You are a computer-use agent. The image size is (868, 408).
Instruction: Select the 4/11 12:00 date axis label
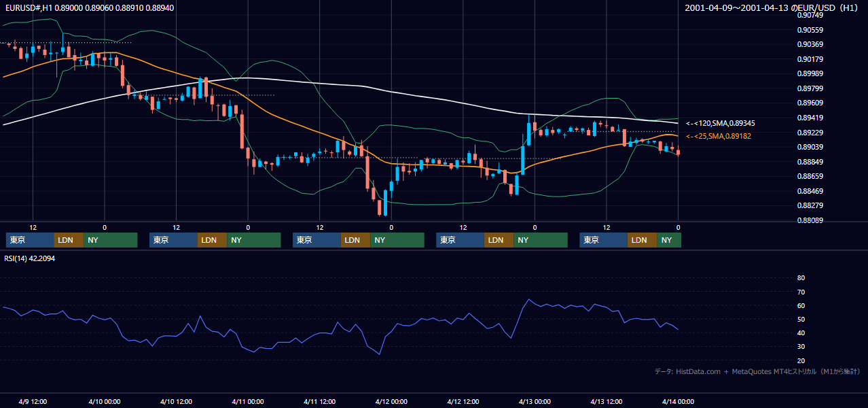[321, 401]
